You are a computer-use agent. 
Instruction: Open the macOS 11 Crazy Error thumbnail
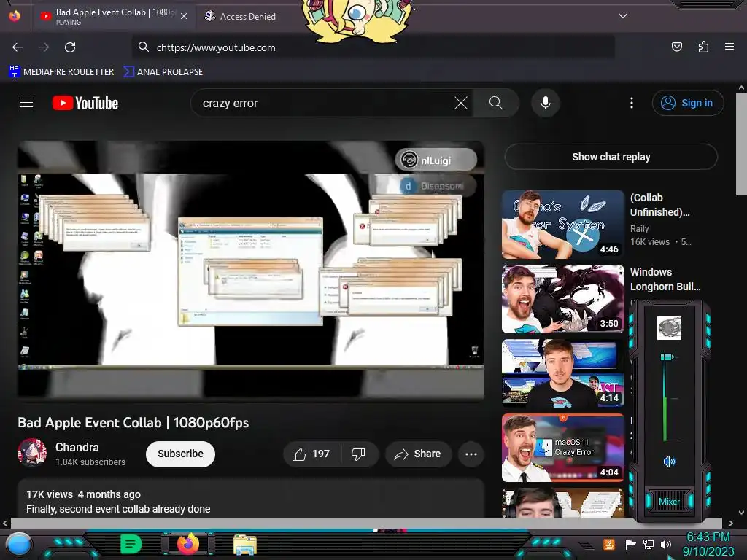click(x=563, y=448)
